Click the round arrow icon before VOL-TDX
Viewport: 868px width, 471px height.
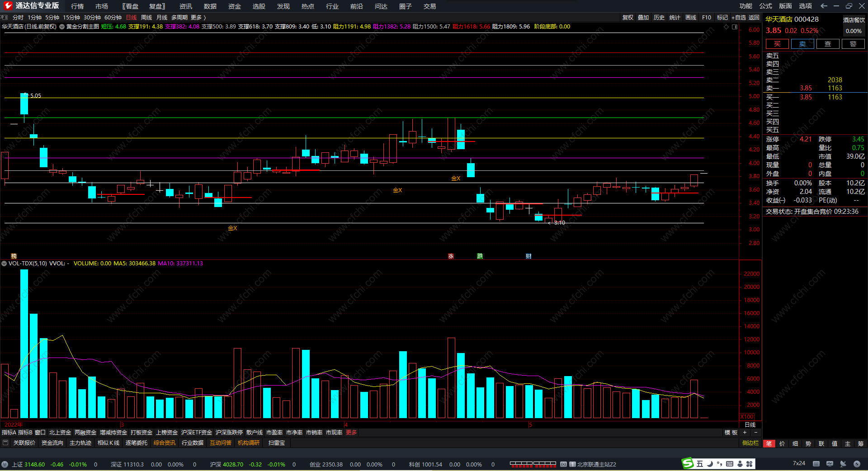[4, 263]
